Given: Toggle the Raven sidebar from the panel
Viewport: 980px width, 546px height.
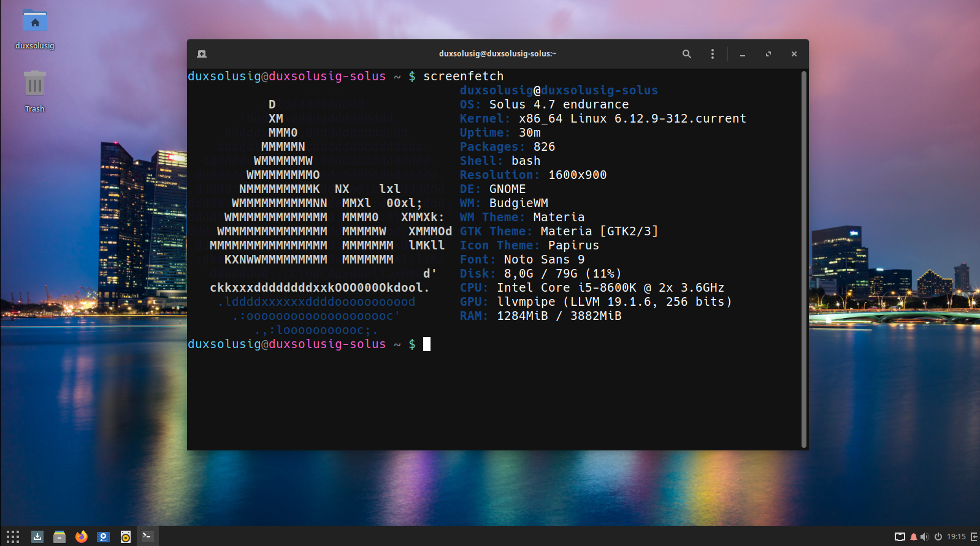Looking at the screenshot, I should (x=974, y=537).
